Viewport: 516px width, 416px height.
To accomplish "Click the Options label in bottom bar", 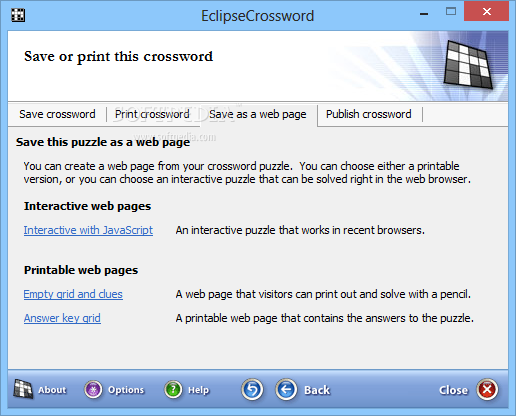I will click(x=126, y=390).
